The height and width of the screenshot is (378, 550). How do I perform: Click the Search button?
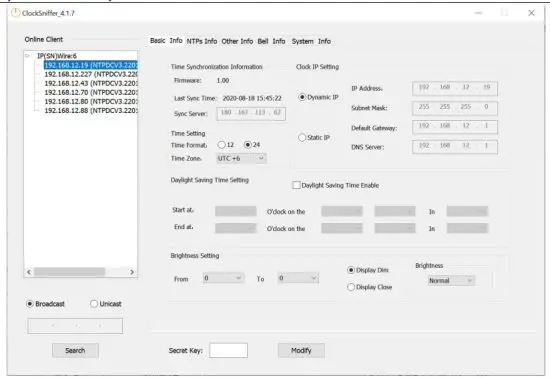point(75,350)
